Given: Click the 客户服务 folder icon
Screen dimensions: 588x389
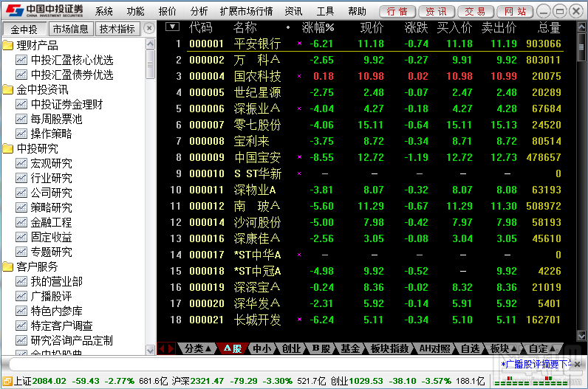Looking at the screenshot, I should (7, 266).
